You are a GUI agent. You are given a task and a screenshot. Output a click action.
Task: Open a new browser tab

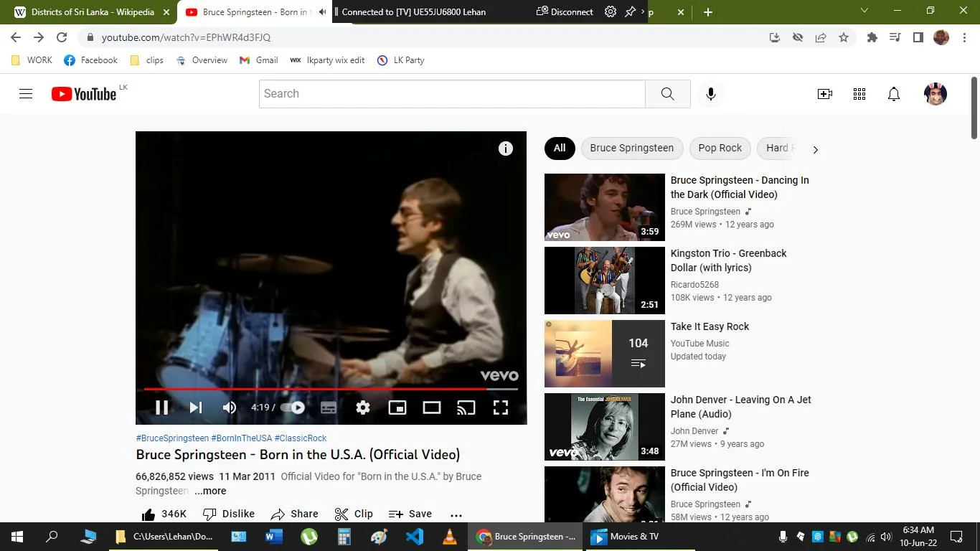708,12
